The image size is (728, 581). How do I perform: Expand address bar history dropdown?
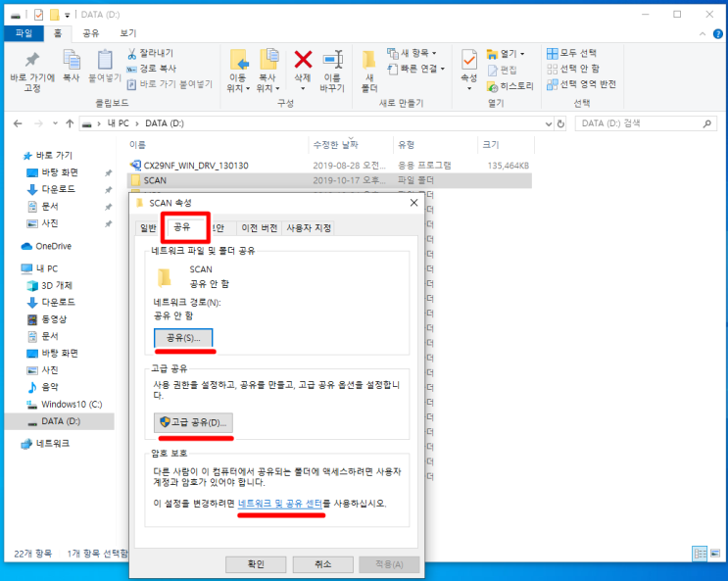(549, 124)
